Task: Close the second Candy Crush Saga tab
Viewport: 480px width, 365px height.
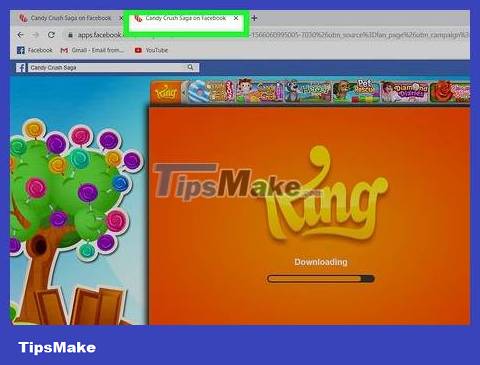Action: tap(236, 18)
